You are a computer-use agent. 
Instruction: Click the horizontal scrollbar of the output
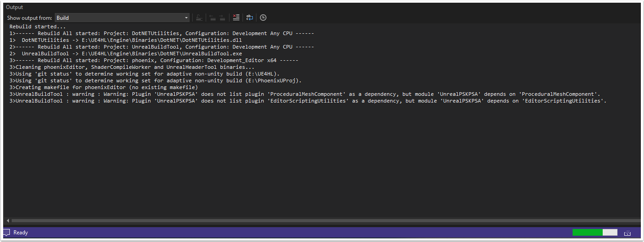[x=326, y=221]
